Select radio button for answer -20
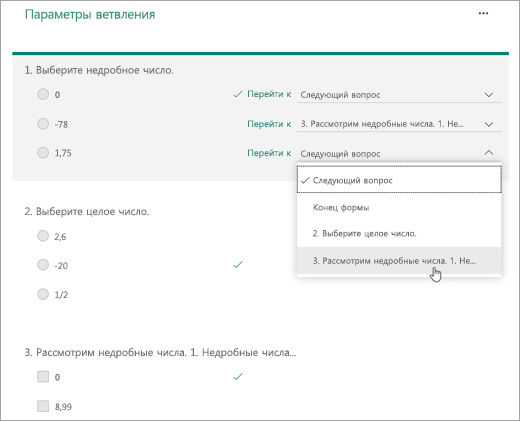This screenshot has width=520, height=421. coord(43,265)
